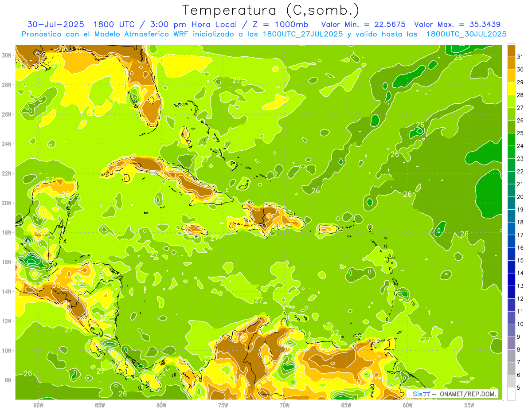Pick the yellow colorbar swatch between 28 and 29
The width and height of the screenshot is (532, 411).
coord(511,88)
